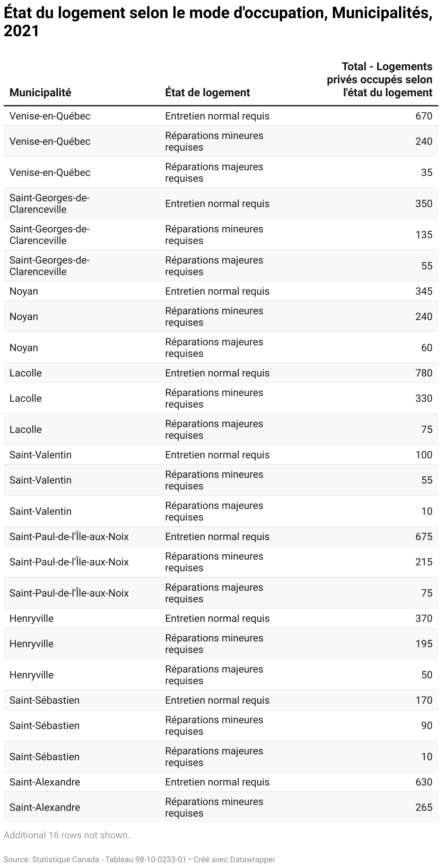Click the chart title text
The height and width of the screenshot is (868, 442).
tap(218, 22)
